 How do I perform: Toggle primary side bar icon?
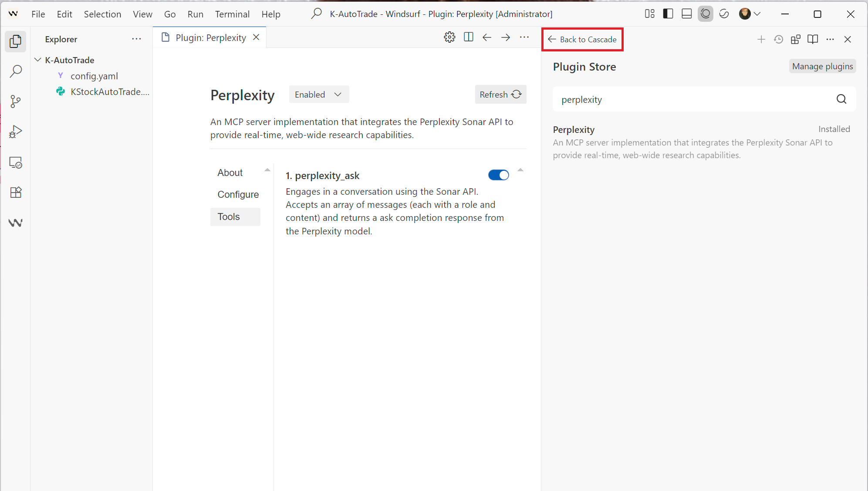click(668, 14)
